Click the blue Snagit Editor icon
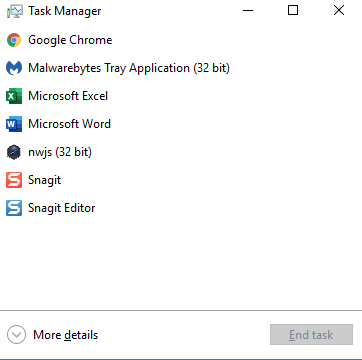 (14, 208)
